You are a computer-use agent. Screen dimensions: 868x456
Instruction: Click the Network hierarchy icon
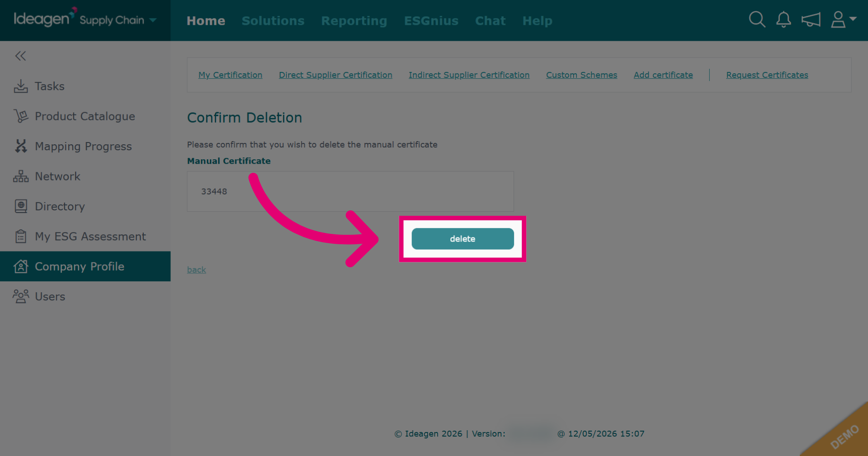coord(21,176)
